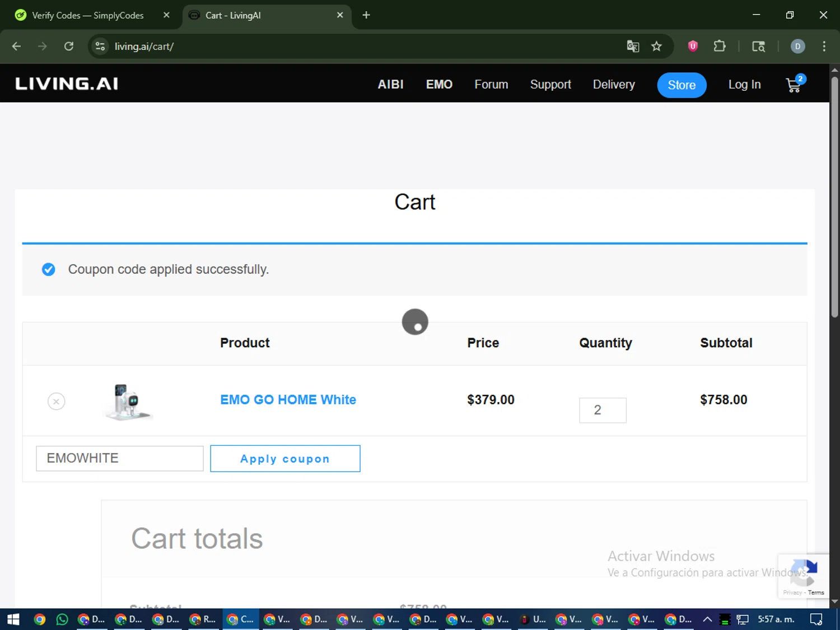Image resolution: width=840 pixels, height=630 pixels.
Task: Click the LIVING.AI logo
Action: [x=67, y=84]
